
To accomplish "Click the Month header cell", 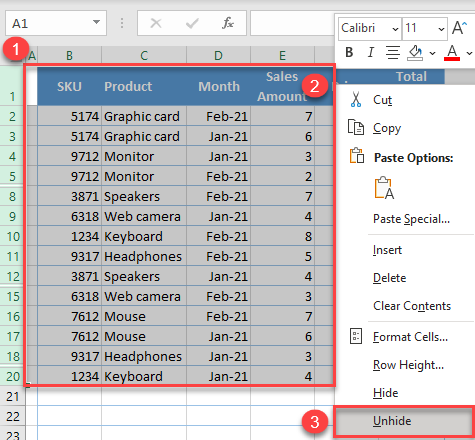I will 218,86.
